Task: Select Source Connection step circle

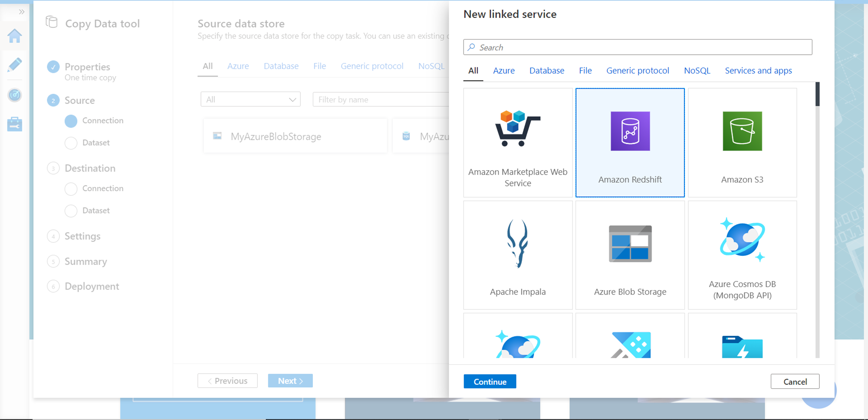Action: pos(71,121)
